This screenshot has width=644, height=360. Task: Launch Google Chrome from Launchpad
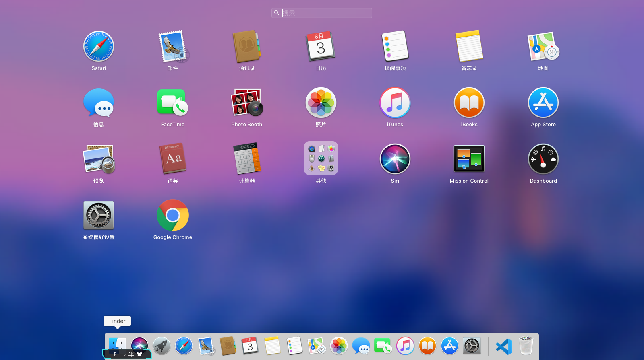173,215
